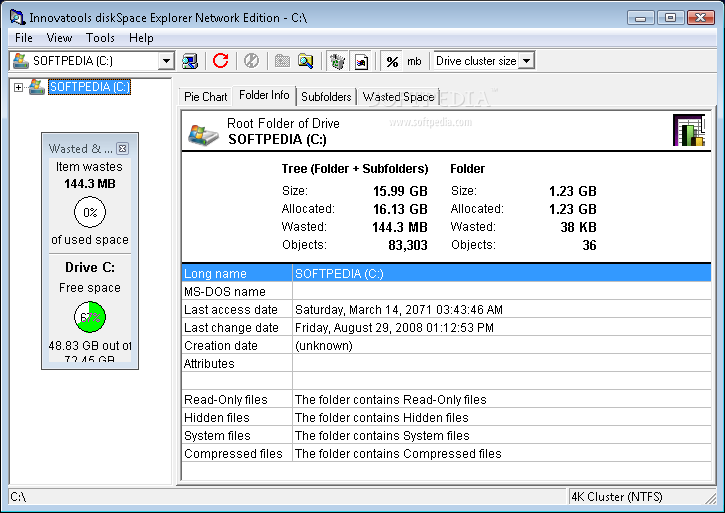Click the Attributes row label
Screen dimensions: 725x513
[209, 364]
